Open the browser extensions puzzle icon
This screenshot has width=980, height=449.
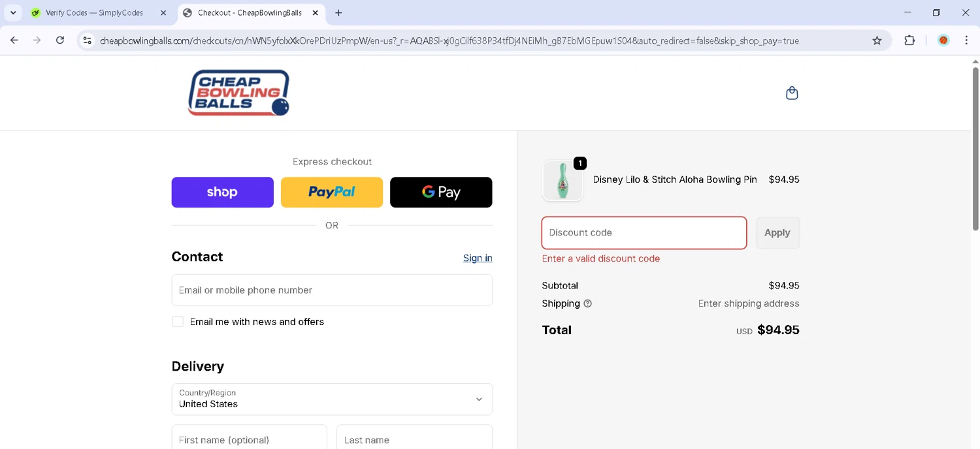[909, 40]
